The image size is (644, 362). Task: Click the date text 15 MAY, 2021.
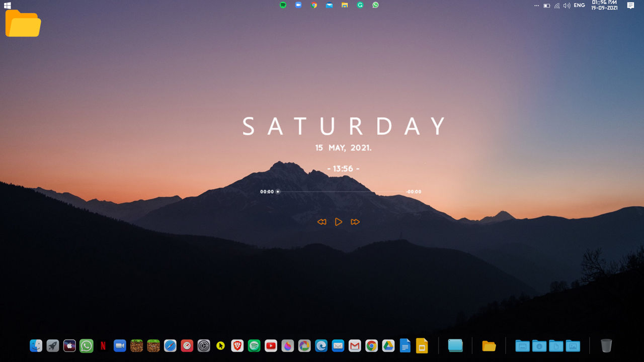pos(343,148)
